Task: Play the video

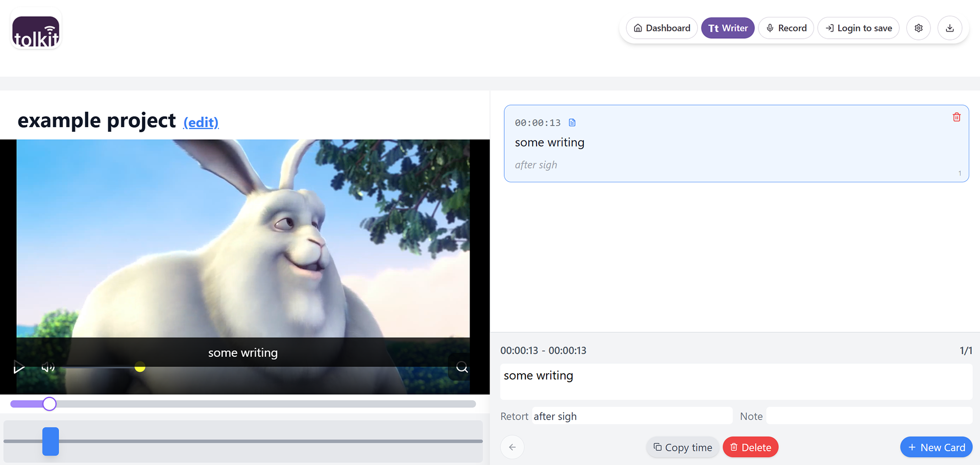Action: tap(19, 367)
